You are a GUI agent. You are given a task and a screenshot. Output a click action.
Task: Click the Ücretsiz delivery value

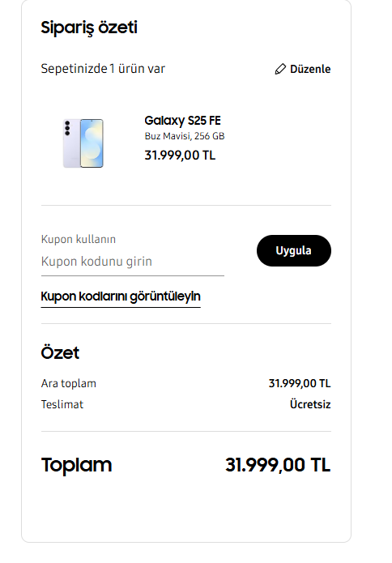(x=310, y=404)
